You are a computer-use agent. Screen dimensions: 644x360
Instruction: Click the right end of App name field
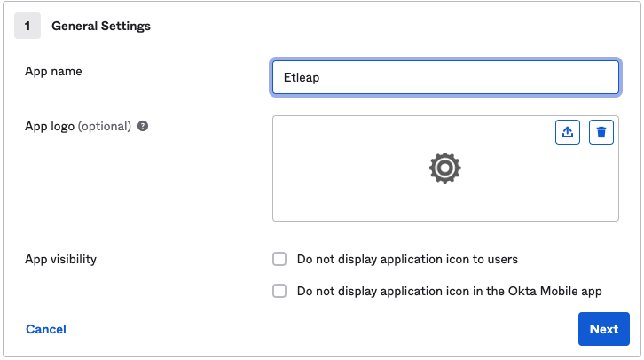coord(603,77)
